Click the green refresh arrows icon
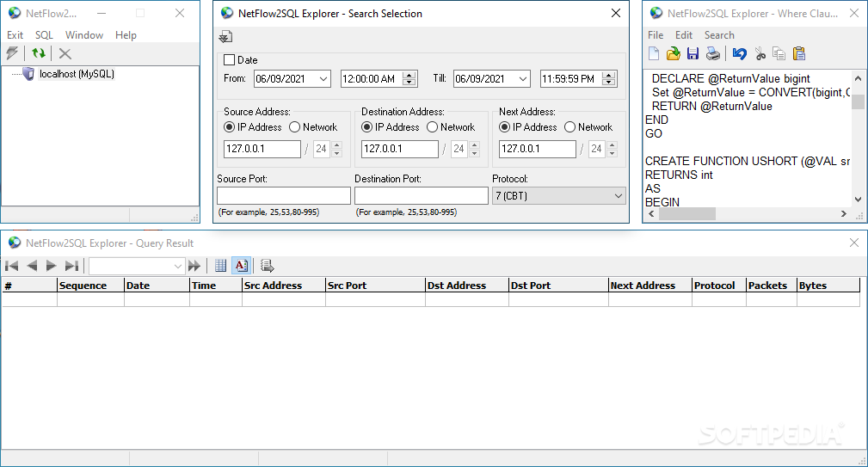This screenshot has height=467, width=868. 38,53
